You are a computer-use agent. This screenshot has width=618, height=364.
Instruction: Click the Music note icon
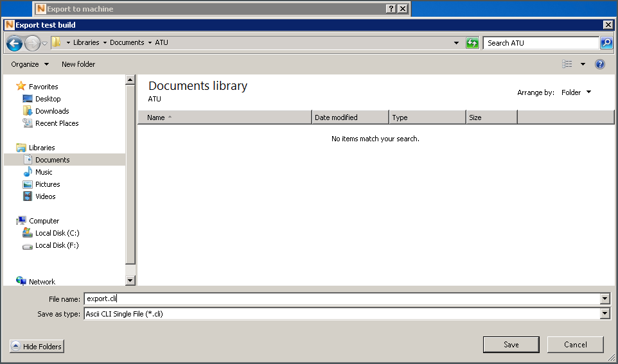(x=28, y=172)
